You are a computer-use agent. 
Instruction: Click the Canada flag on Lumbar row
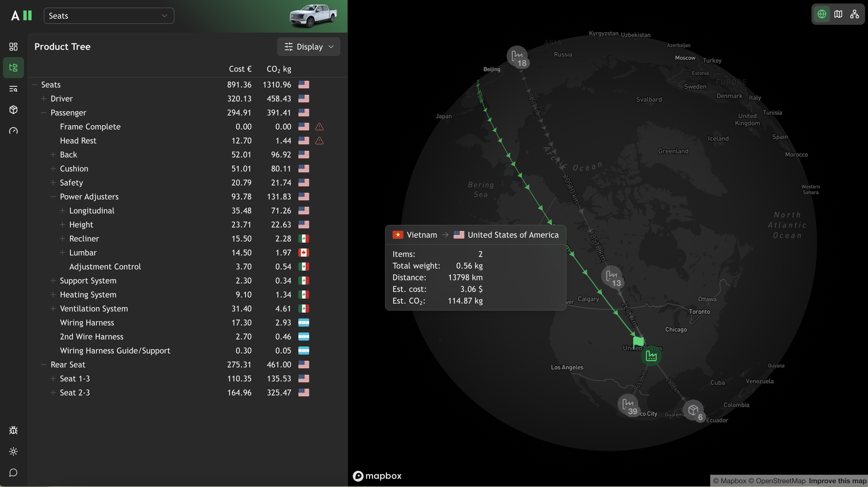(304, 253)
